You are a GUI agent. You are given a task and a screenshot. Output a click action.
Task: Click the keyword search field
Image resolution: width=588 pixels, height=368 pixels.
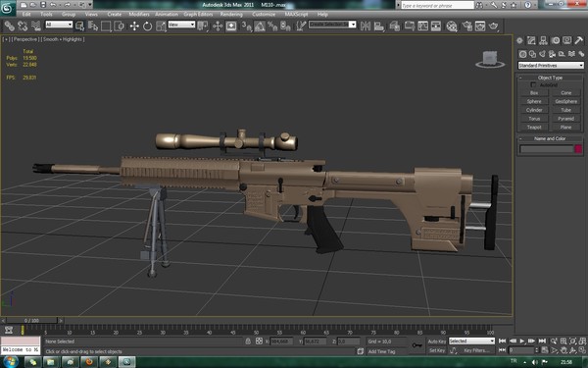(437, 5)
